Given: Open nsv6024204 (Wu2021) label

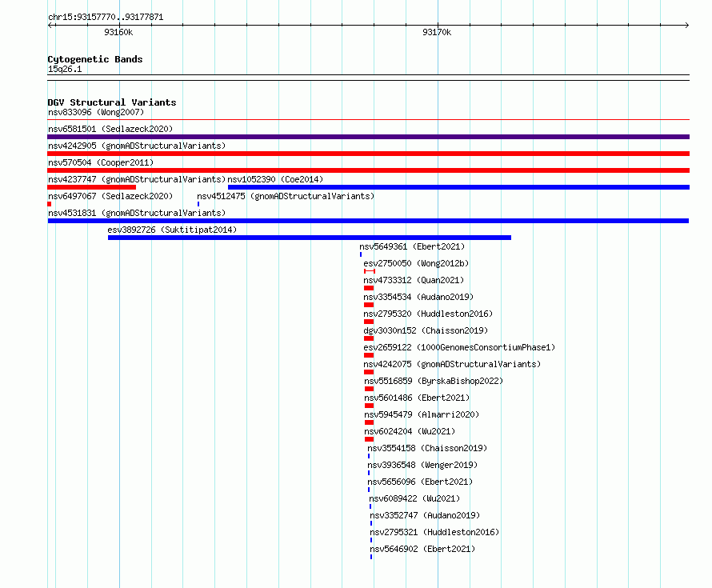Looking at the screenshot, I should [x=410, y=431].
